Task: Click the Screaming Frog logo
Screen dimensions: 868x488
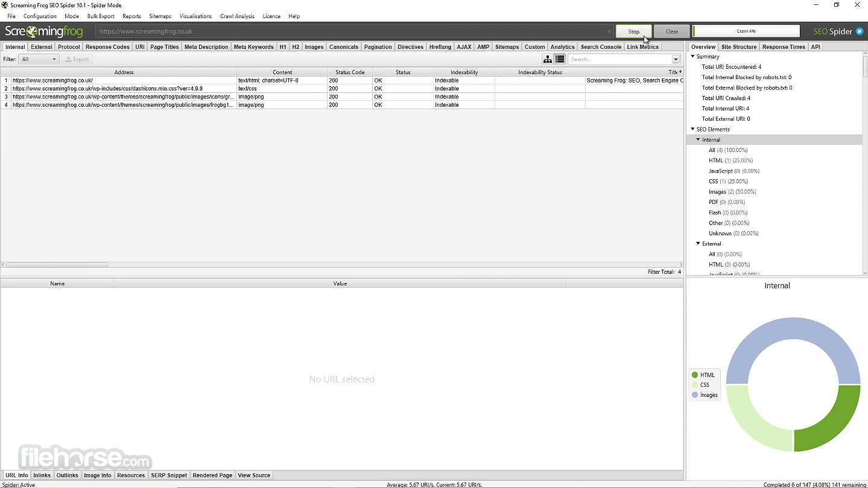Action: pyautogui.click(x=43, y=31)
